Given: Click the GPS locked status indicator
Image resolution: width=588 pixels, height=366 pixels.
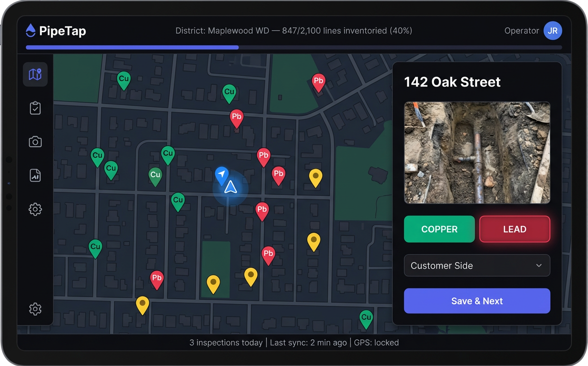Looking at the screenshot, I should point(376,342).
